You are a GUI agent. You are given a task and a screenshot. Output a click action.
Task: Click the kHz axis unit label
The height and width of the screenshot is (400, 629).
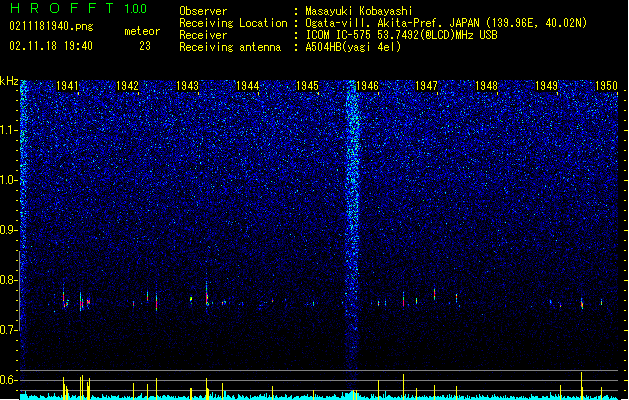[x=9, y=81]
